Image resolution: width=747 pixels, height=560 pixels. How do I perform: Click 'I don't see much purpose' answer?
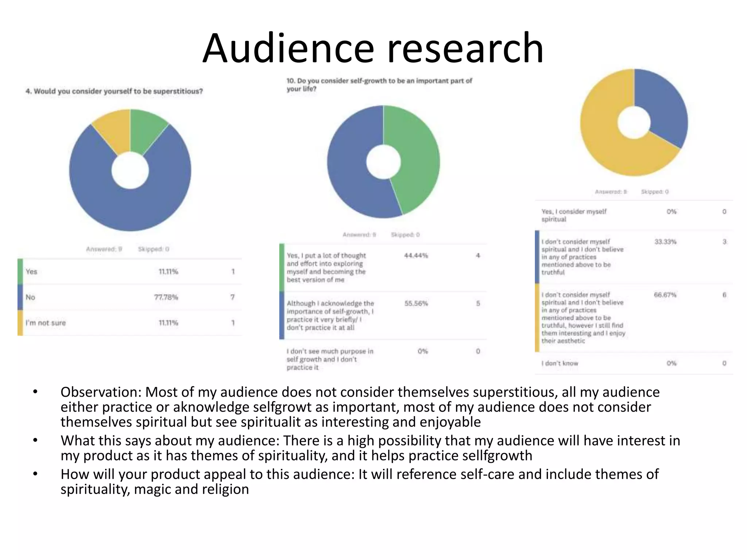(x=330, y=359)
